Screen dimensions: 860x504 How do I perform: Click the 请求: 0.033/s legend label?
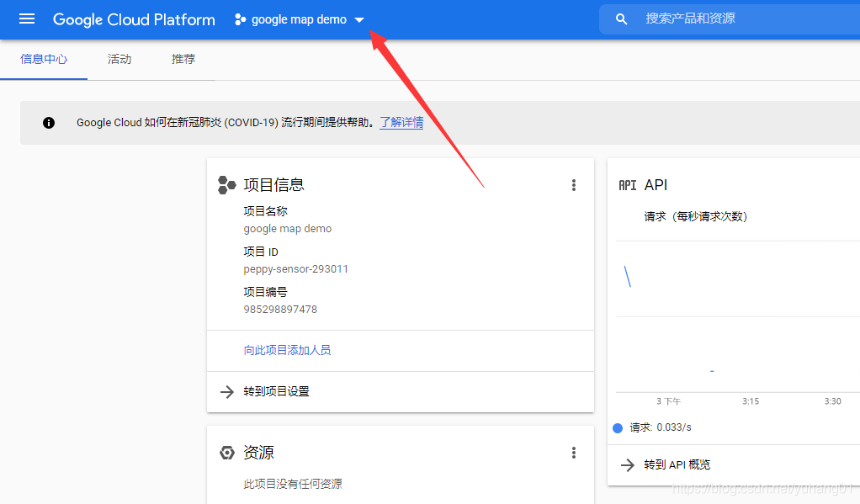[x=661, y=427]
